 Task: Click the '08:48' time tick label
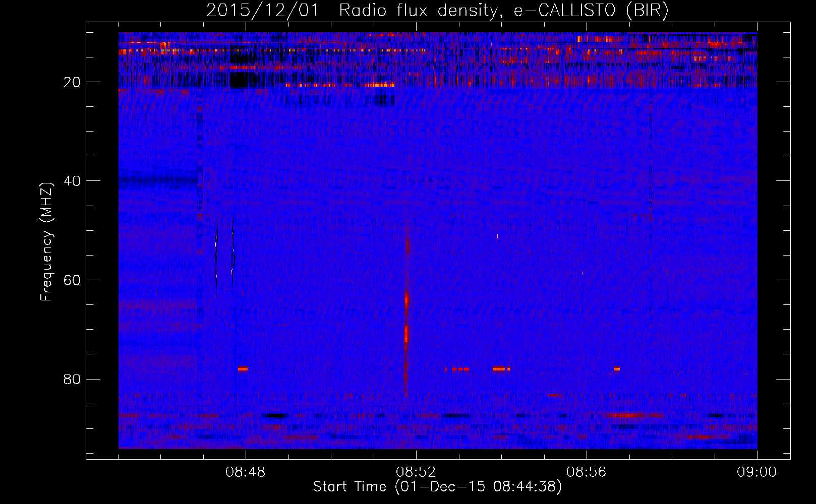[x=246, y=472]
